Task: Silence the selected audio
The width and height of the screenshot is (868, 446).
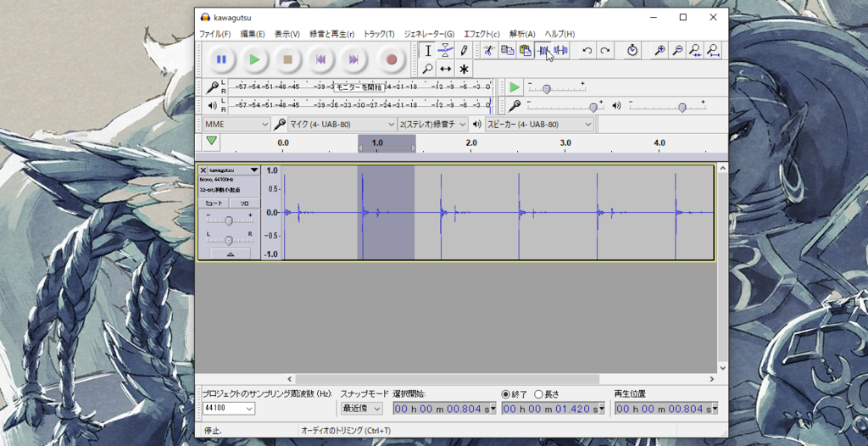Action: pos(561,50)
